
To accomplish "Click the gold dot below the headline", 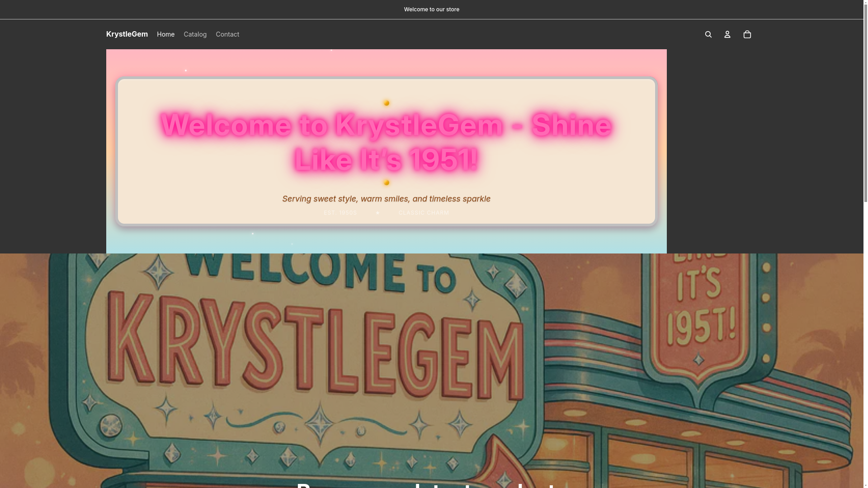I will 387,183.
